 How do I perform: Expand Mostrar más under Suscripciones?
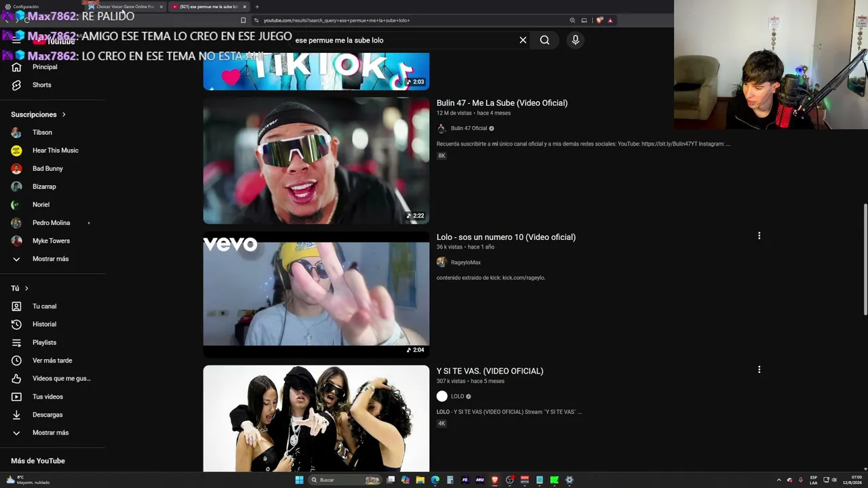50,259
